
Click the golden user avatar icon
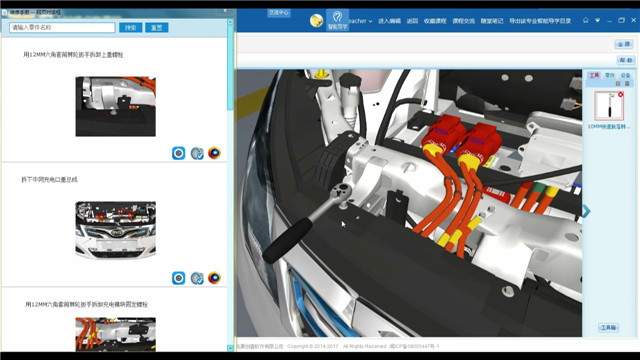(316, 20)
